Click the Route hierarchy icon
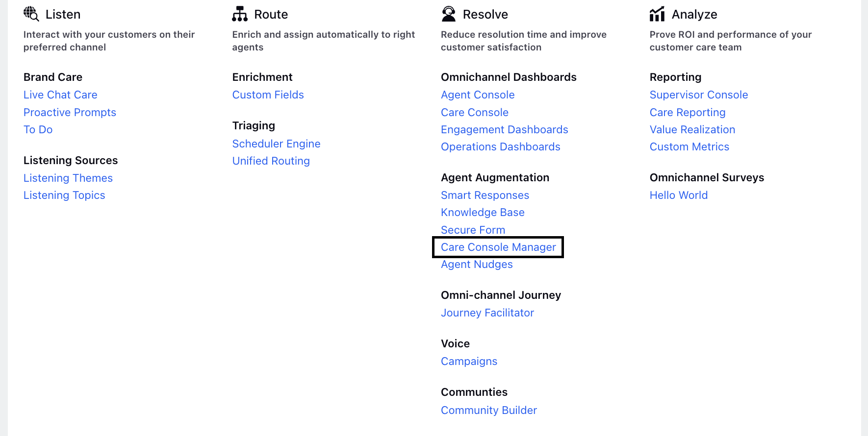Viewport: 868px width, 436px height. click(240, 14)
